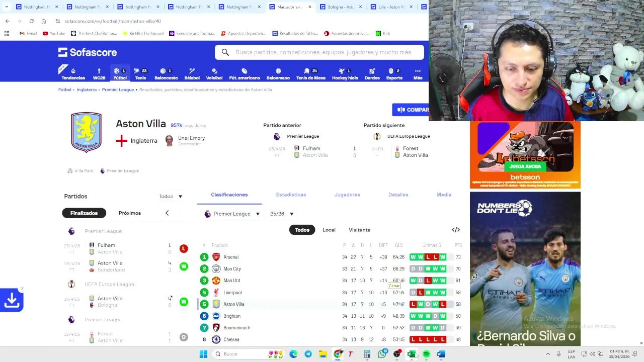The width and height of the screenshot is (644, 362).
Task: Select the Local standings filter
Action: click(x=329, y=230)
